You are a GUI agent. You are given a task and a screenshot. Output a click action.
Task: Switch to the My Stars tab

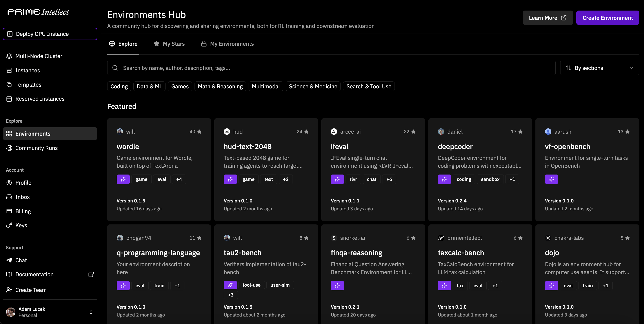pos(169,44)
